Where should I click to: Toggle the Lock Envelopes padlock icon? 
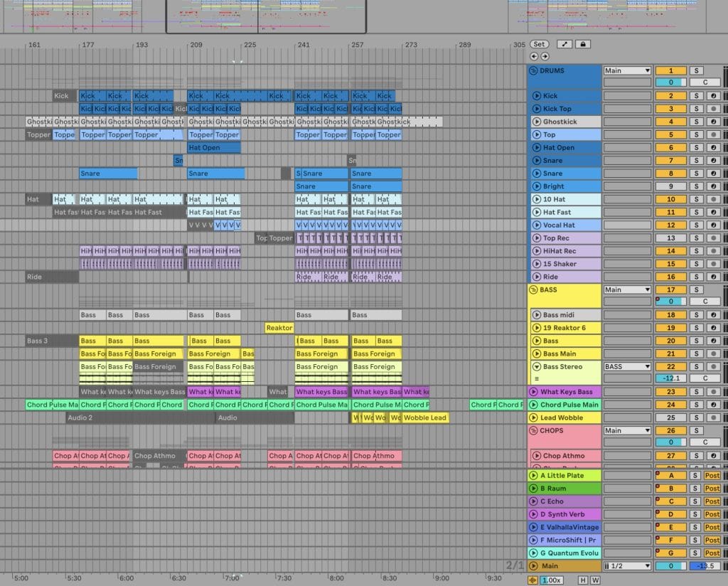[582, 44]
